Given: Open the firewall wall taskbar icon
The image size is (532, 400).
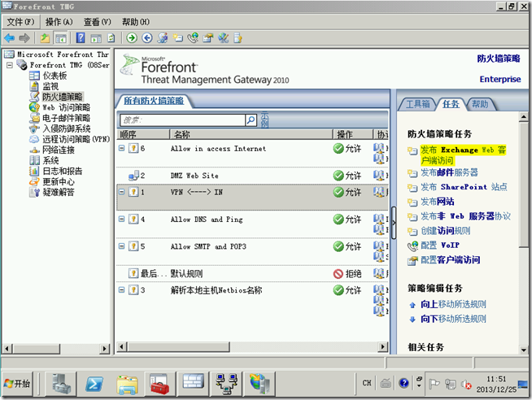Looking at the screenshot, I should [x=193, y=384].
